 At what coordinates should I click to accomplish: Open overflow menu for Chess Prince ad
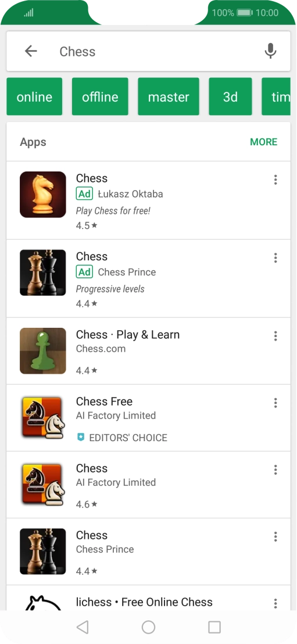pos(275,258)
